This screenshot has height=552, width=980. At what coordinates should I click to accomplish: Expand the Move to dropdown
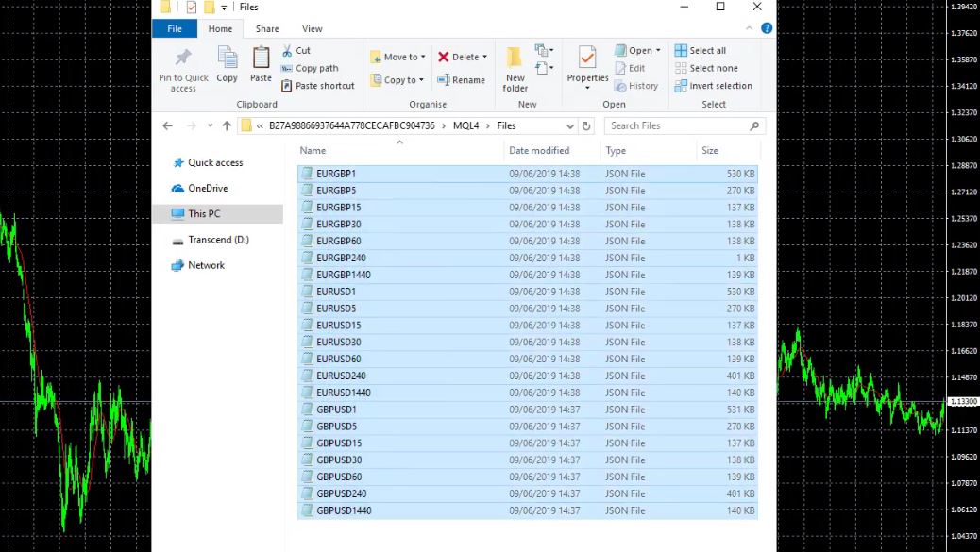coord(422,58)
